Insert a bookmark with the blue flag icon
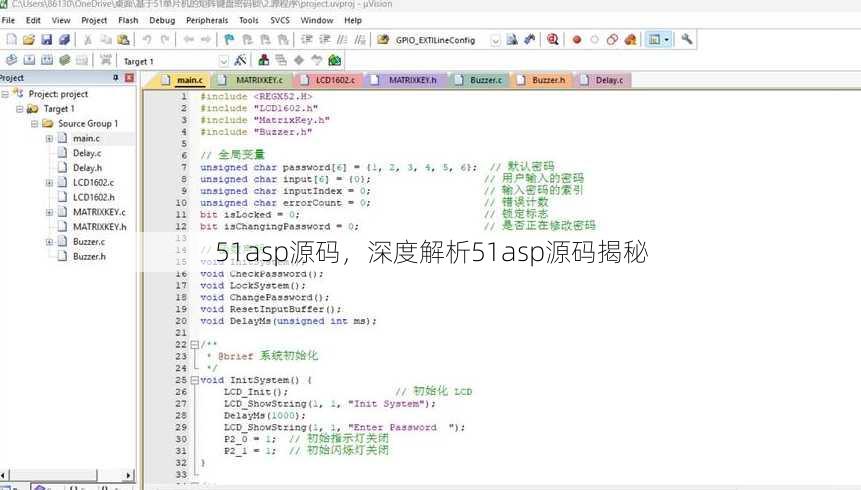The width and height of the screenshot is (861, 490). tap(229, 40)
